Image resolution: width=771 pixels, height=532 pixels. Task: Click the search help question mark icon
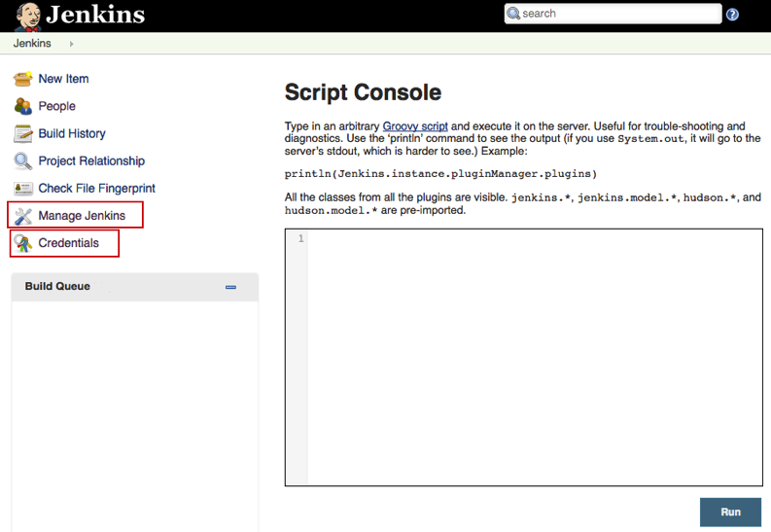pyautogui.click(x=732, y=15)
